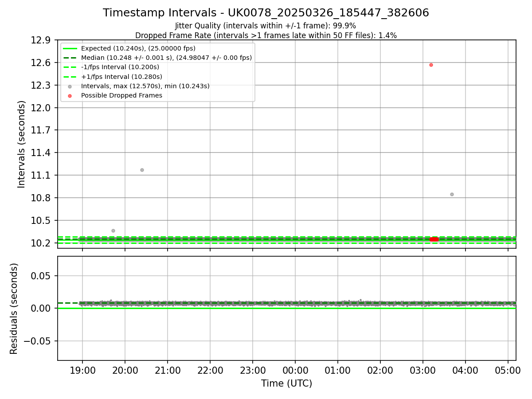
Task: Click the 'Intervals (seconds)' y-axis label
Action: (22, 144)
